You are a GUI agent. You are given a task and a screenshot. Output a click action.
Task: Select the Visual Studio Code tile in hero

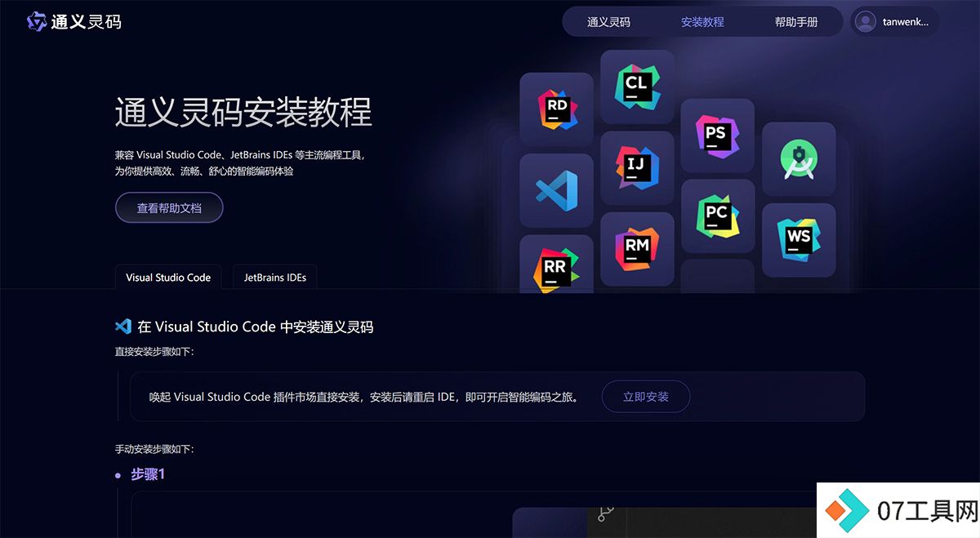[556, 190]
